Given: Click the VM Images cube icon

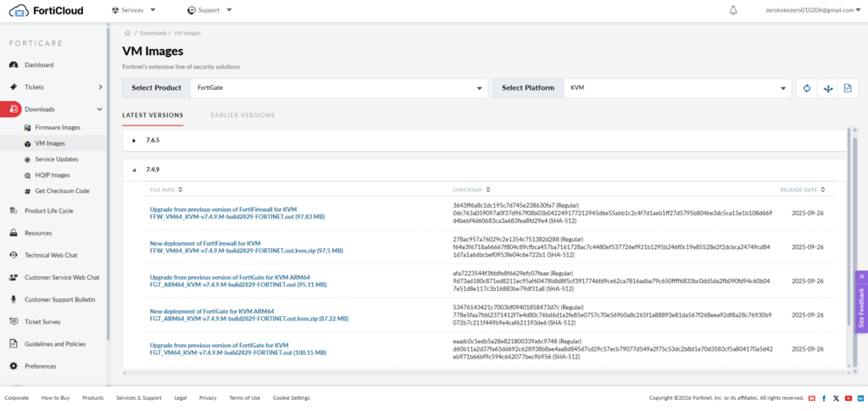Looking at the screenshot, I should 28,143.
